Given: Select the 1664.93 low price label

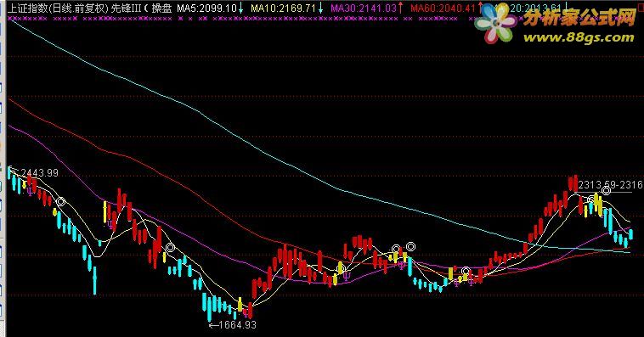Looking at the screenshot, I should pos(237,325).
